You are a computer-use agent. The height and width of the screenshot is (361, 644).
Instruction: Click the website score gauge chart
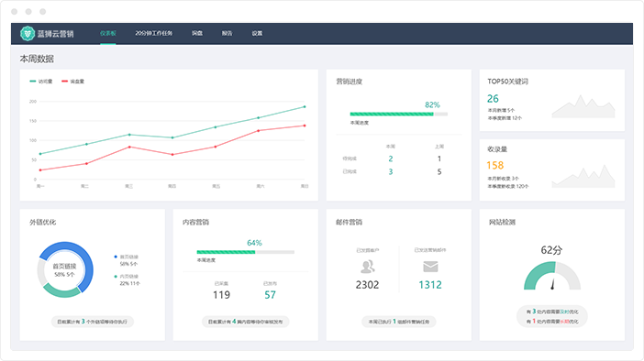[x=552, y=276]
